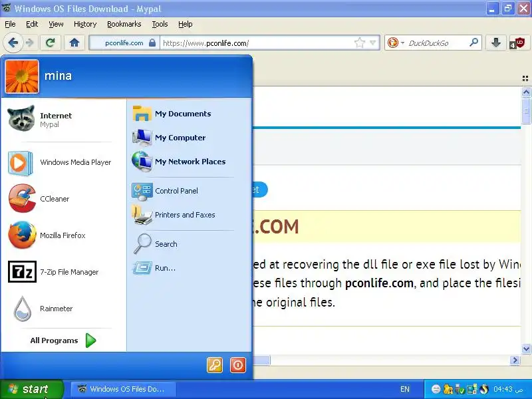Image resolution: width=532 pixels, height=399 pixels.
Task: Click the padlock site identity icon
Action: pos(152,43)
